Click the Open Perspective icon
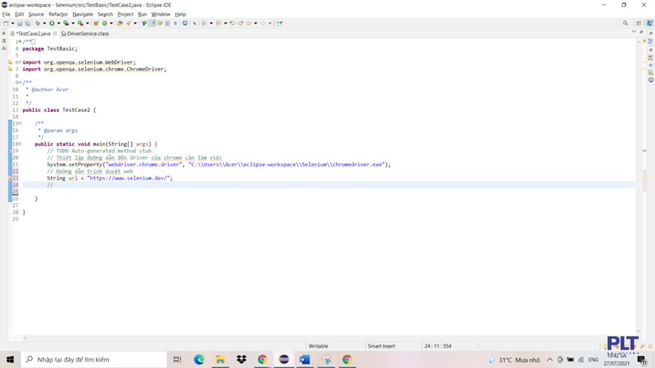This screenshot has height=368, width=655. [x=638, y=23]
